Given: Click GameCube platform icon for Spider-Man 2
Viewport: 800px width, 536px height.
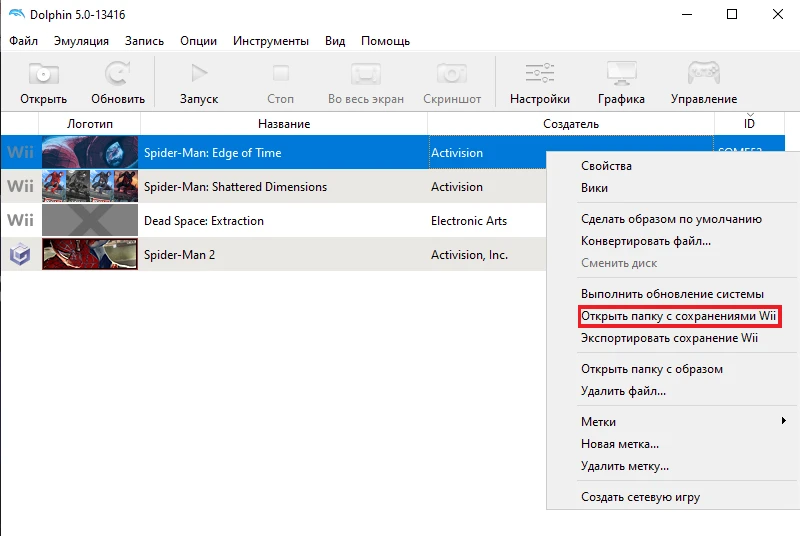Looking at the screenshot, I should point(20,255).
